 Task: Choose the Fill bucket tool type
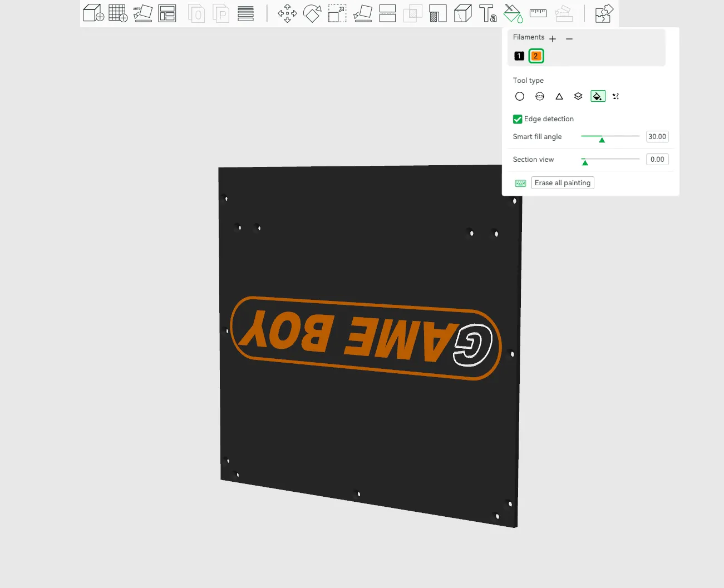point(598,96)
